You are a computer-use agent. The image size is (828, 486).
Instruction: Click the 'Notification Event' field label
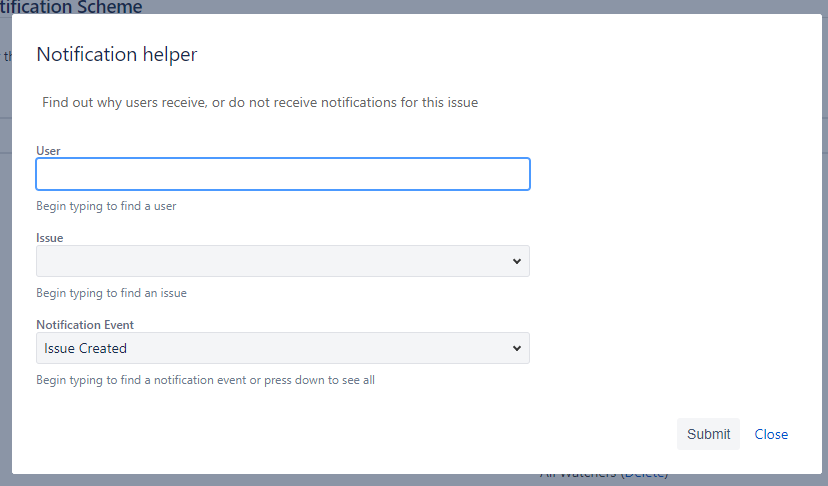click(x=85, y=325)
